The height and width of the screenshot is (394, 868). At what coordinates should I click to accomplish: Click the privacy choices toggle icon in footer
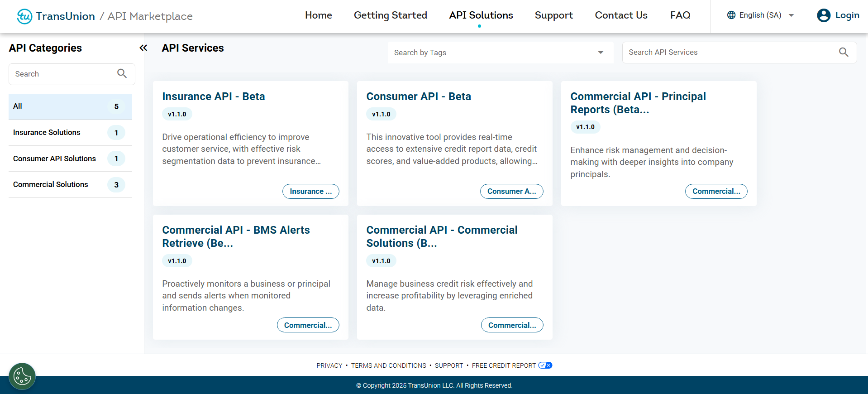(x=545, y=365)
